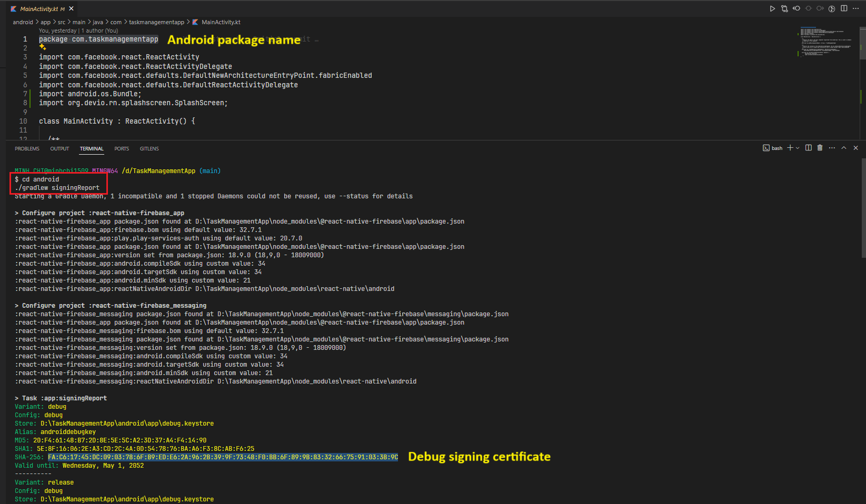Image resolution: width=866 pixels, height=504 pixels.
Task: Click the Alias: androiddebugkey line
Action: pyautogui.click(x=55, y=432)
